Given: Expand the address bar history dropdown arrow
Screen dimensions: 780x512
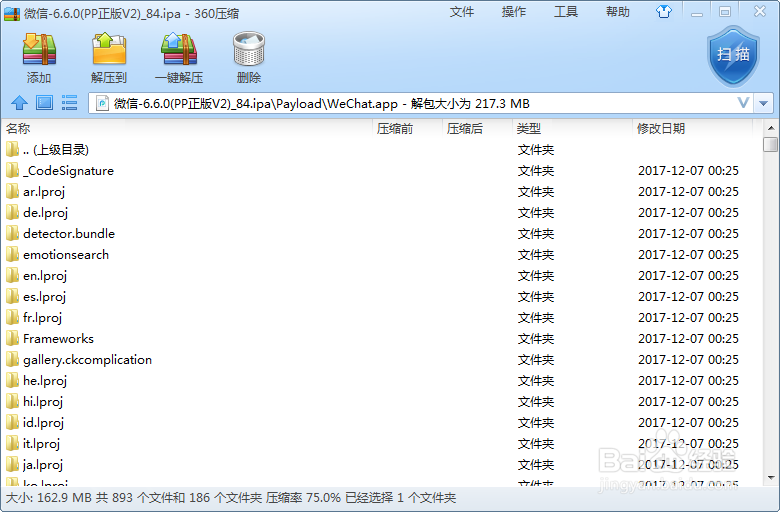Looking at the screenshot, I should coord(764,103).
